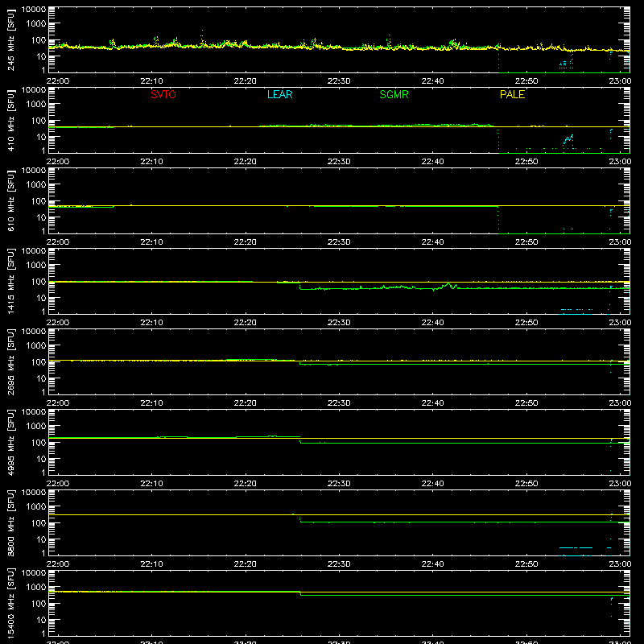
Task: Click 22:50 tick label under 410 MHz panel
Action: coord(526,162)
